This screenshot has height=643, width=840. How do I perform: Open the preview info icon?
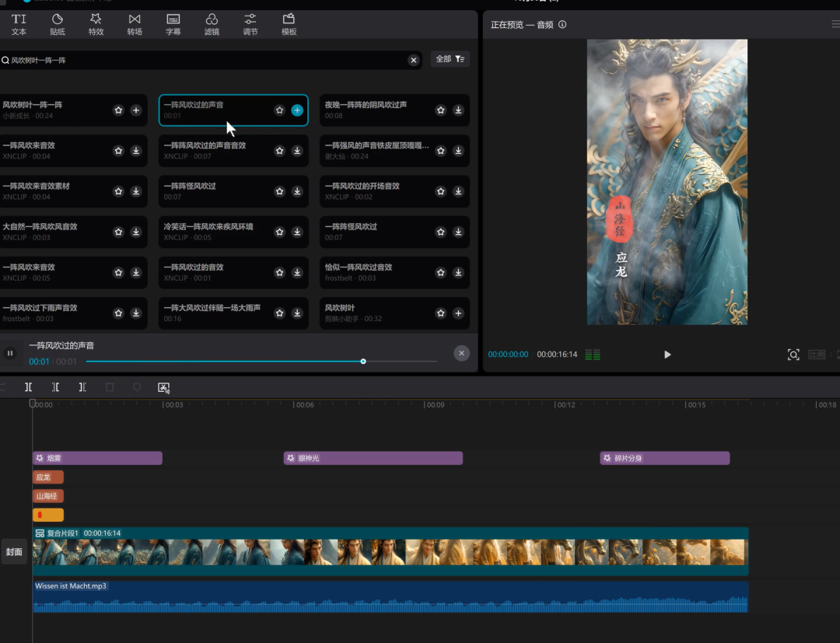(x=562, y=25)
